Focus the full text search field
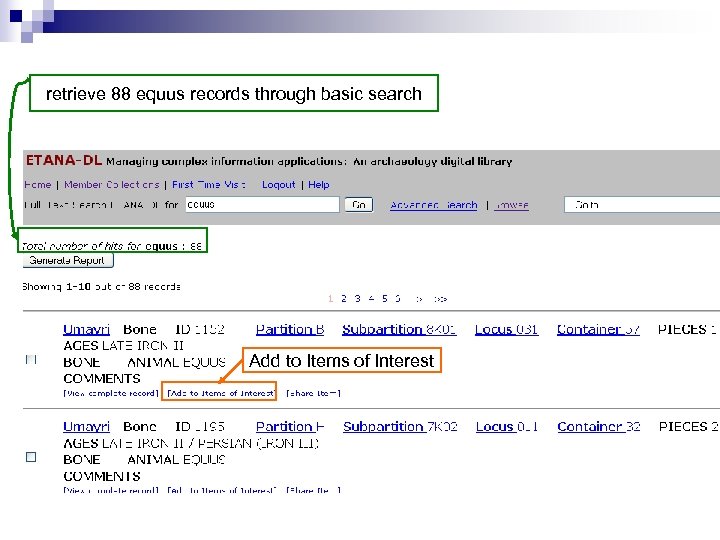 click(x=262, y=205)
